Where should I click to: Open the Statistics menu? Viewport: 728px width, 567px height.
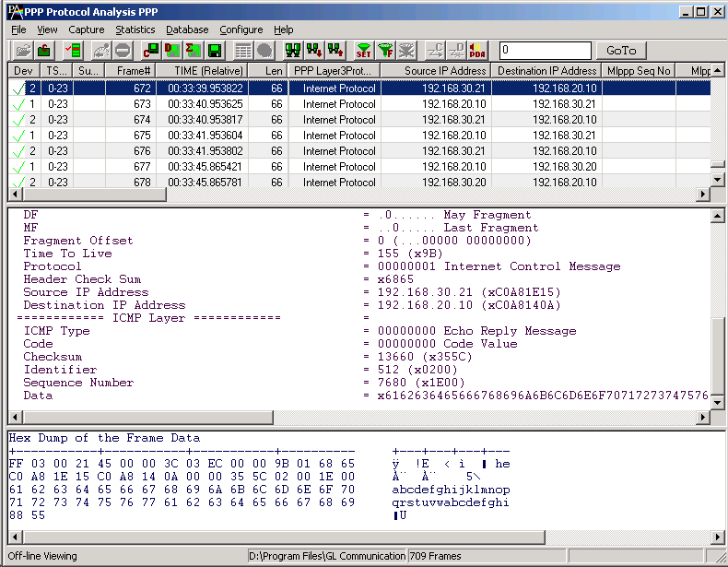click(x=135, y=30)
